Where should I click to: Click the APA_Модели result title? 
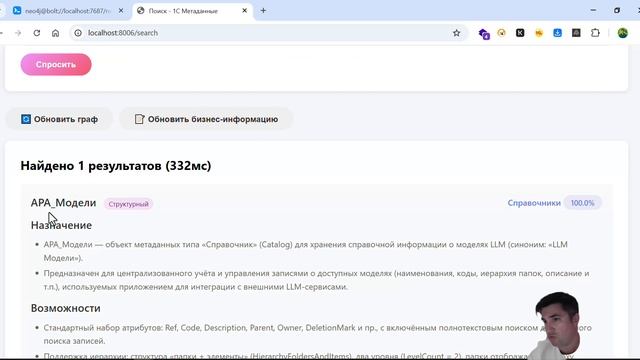pos(63,203)
